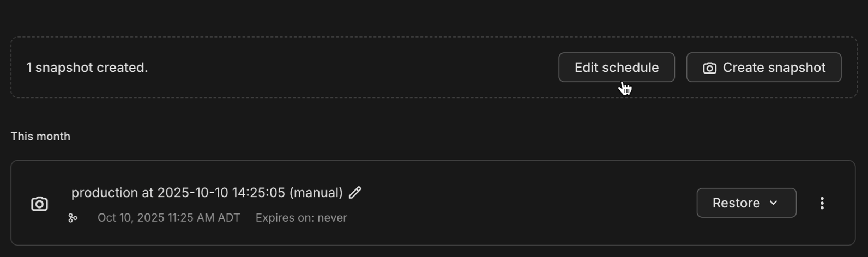Click the camera icon beside the production snapshot

pos(39,204)
